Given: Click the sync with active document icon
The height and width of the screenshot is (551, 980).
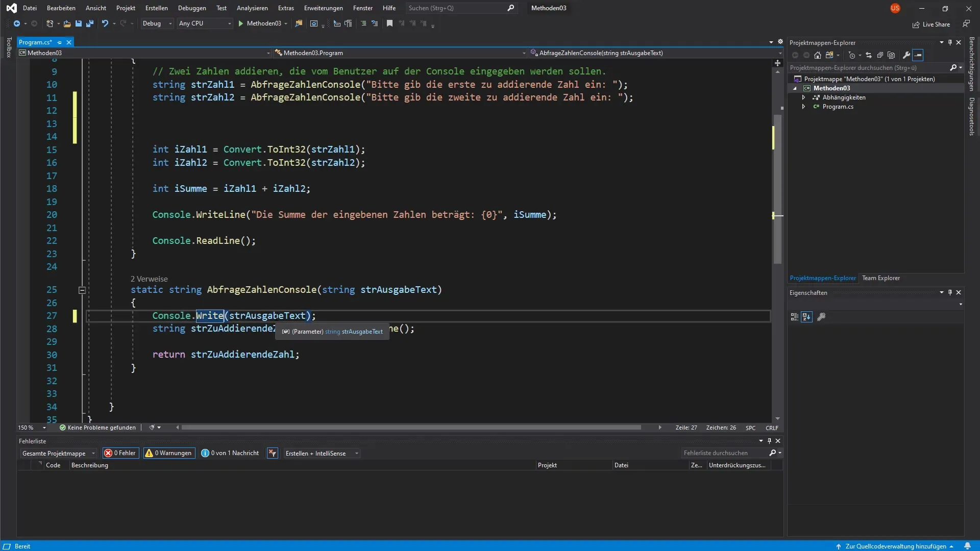Looking at the screenshot, I should (x=869, y=55).
